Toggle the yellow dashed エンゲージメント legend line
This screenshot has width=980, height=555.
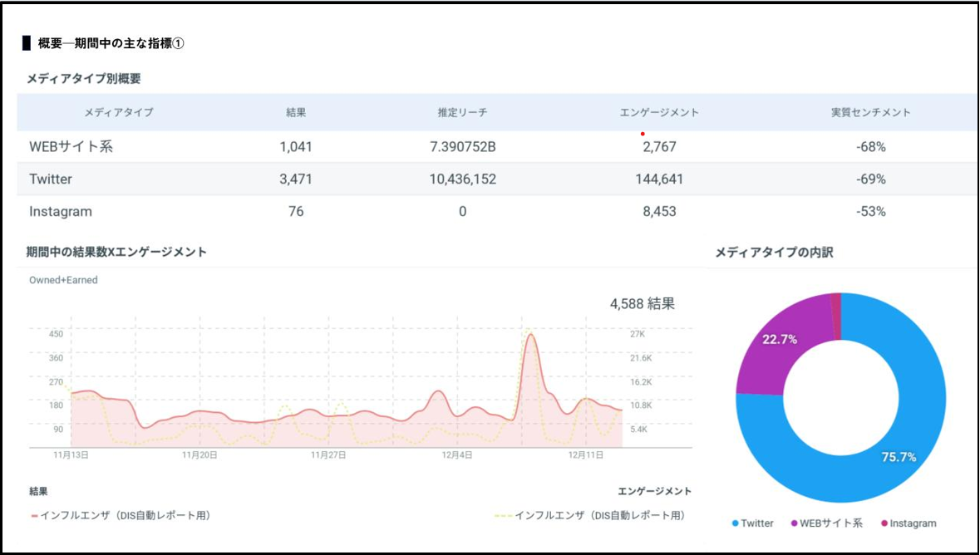click(x=503, y=516)
